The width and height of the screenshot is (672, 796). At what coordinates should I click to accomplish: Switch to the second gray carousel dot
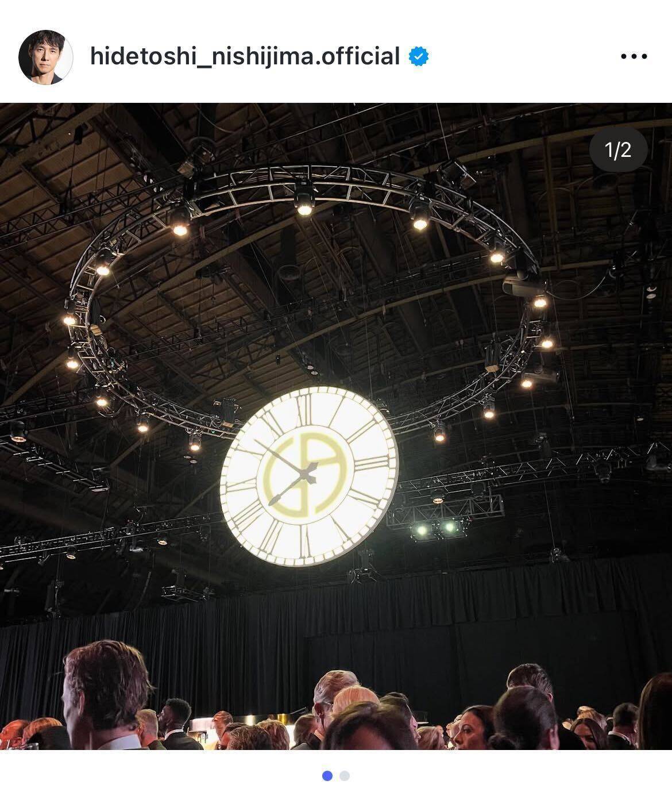tap(345, 776)
